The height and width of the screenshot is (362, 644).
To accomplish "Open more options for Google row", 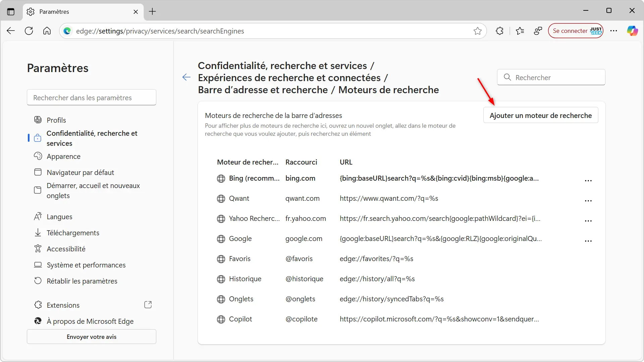I will [588, 241].
